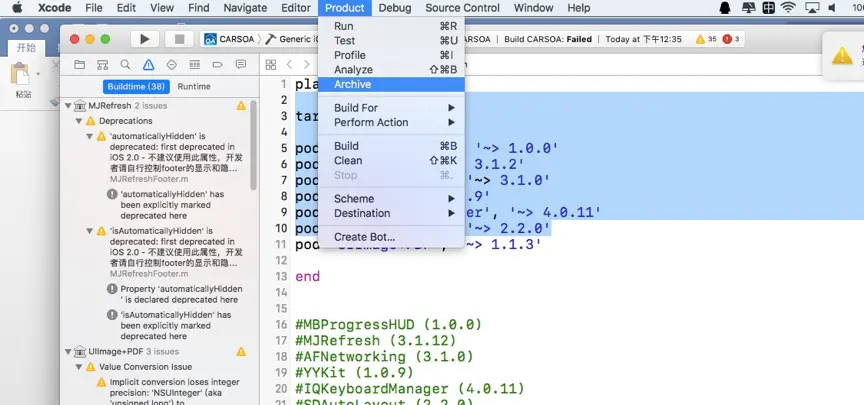Open the Editor menu in menu bar

(296, 8)
